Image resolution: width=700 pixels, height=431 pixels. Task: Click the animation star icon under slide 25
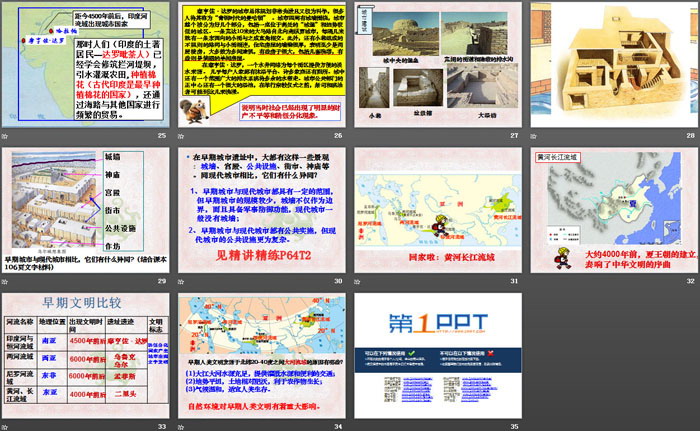coord(6,134)
